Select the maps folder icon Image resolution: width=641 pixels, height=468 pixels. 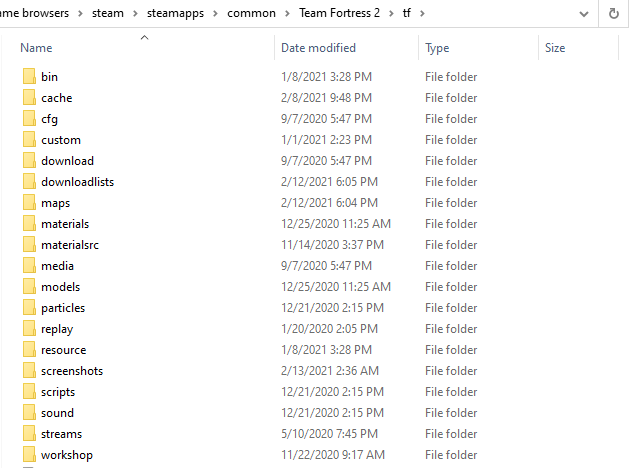[x=28, y=203]
